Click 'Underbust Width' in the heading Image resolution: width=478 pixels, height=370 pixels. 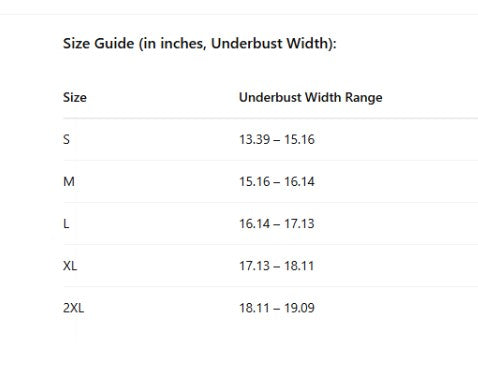270,44
